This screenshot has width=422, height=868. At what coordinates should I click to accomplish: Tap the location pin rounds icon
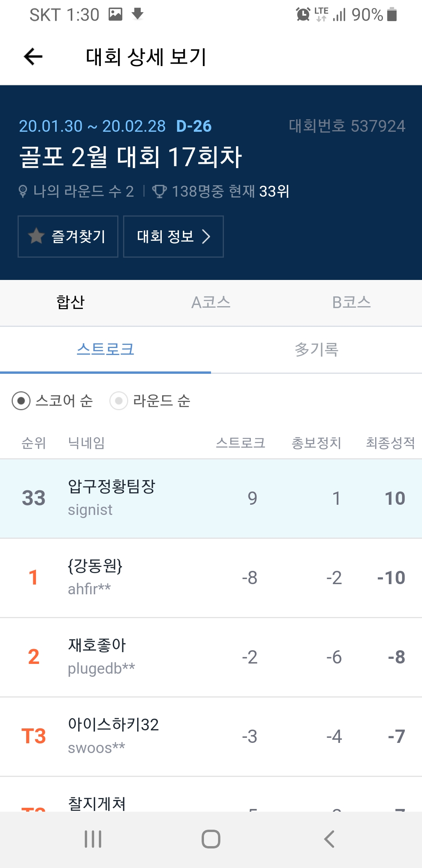pyautogui.click(x=23, y=192)
